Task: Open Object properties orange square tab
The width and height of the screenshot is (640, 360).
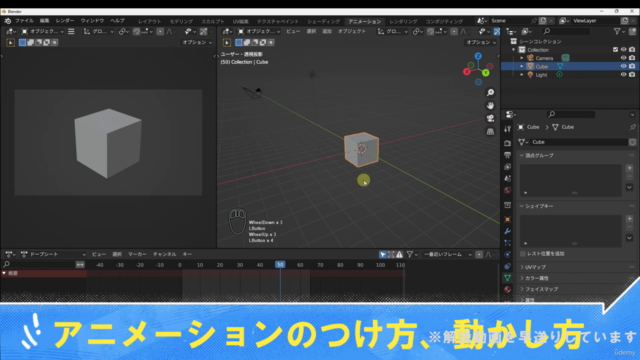Action: (x=507, y=219)
